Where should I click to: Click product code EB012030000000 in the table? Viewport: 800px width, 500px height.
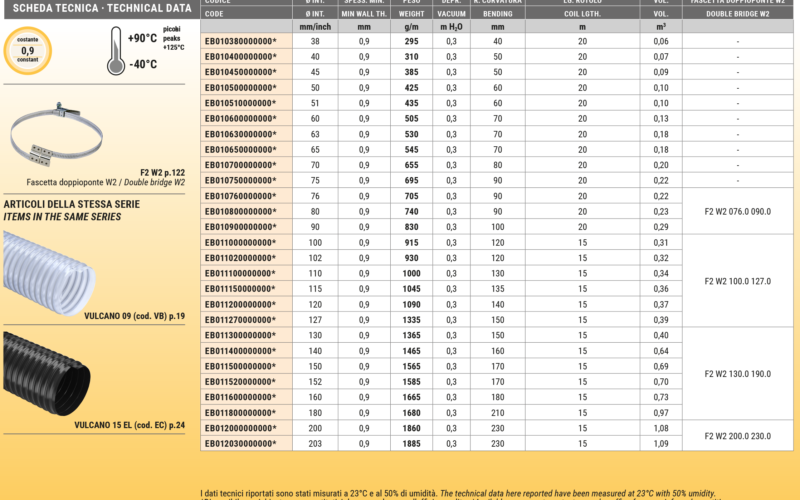pos(240,443)
